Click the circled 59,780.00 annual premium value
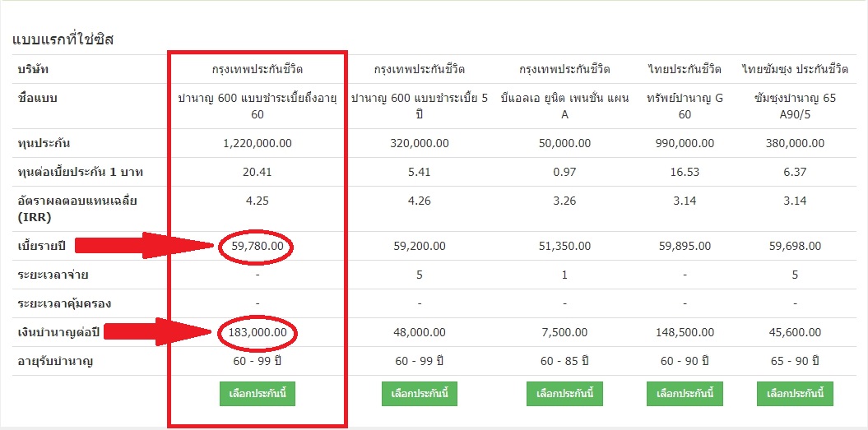 tap(258, 246)
